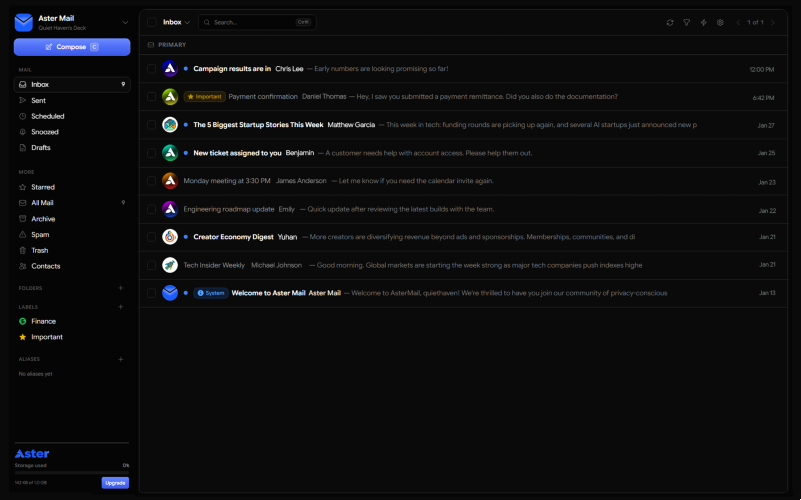This screenshot has height=500, width=801.
Task: Click Yuhan's sender avatar
Action: (170, 236)
